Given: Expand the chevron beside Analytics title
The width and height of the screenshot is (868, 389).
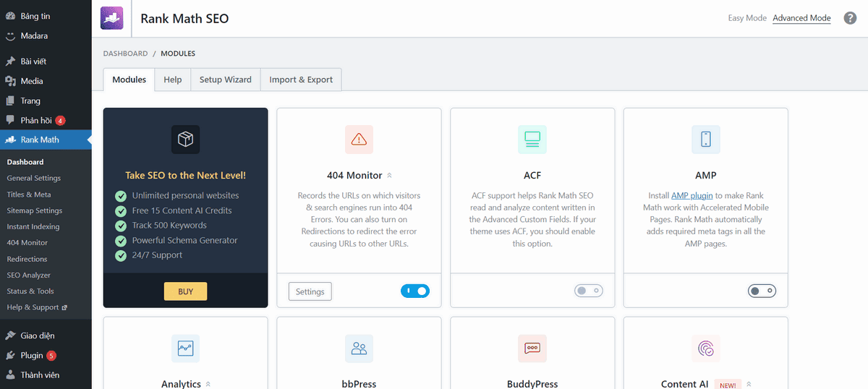Looking at the screenshot, I should click(x=208, y=384).
